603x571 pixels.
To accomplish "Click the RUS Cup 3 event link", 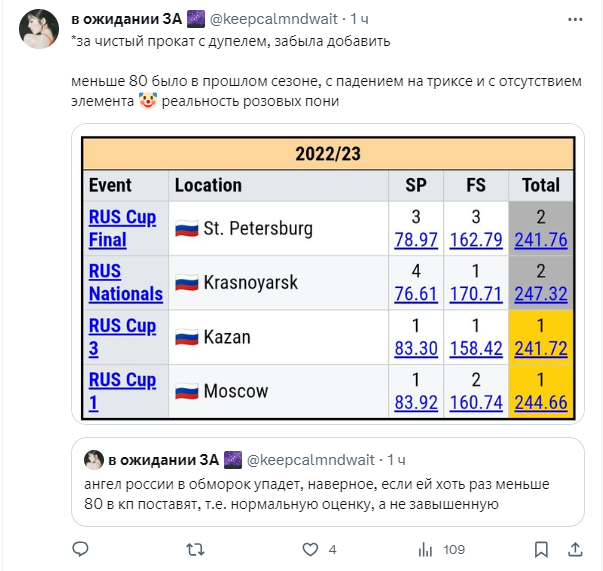I will point(122,336).
